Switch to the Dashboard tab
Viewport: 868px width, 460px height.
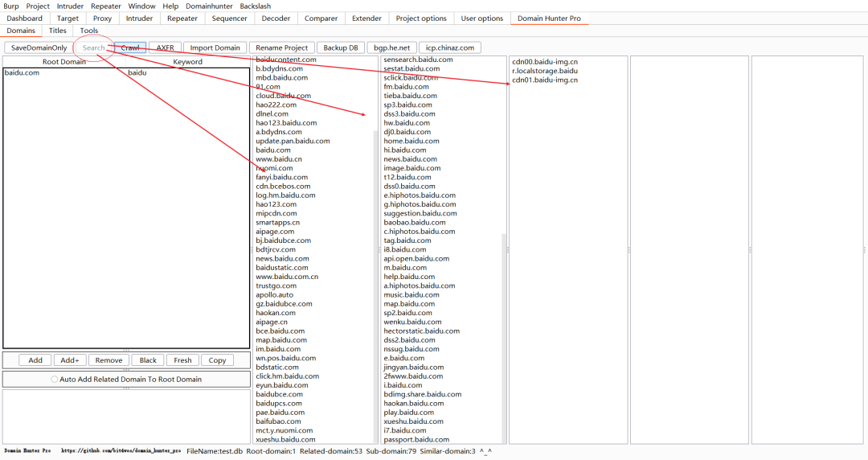point(24,18)
